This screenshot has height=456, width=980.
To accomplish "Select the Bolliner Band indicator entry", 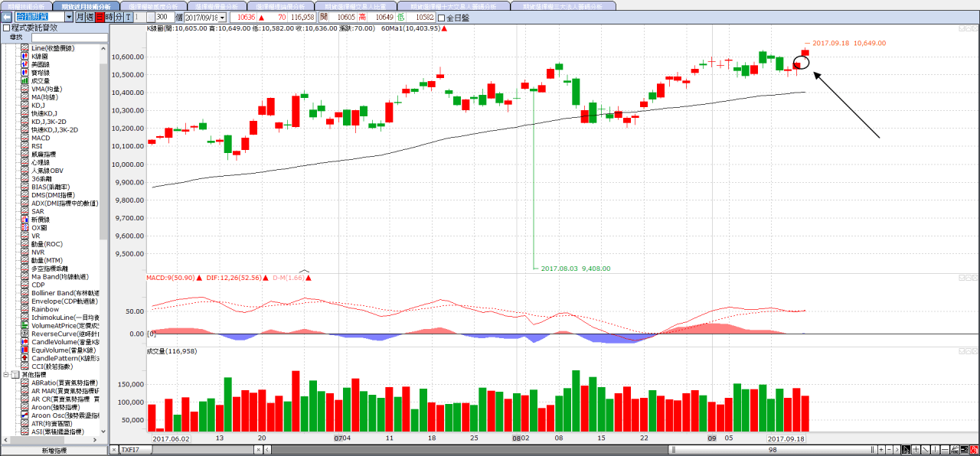I will (x=64, y=293).
